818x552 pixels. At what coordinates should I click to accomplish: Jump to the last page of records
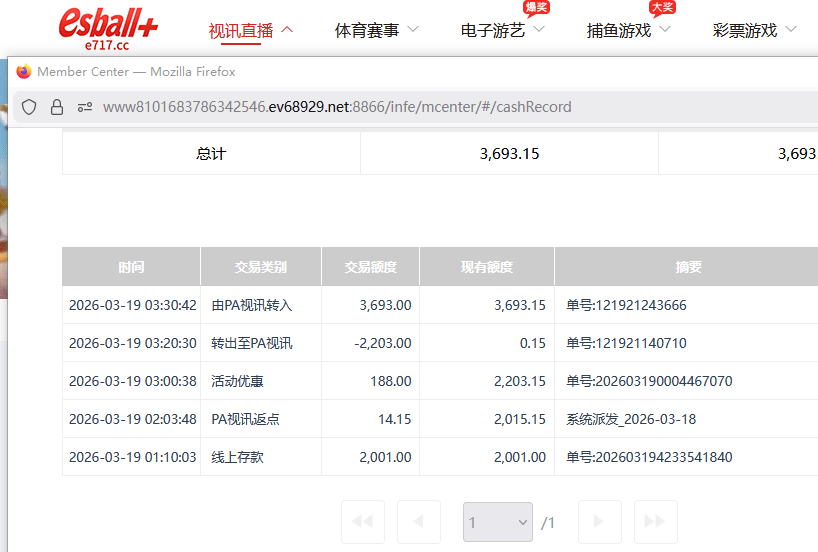point(655,522)
